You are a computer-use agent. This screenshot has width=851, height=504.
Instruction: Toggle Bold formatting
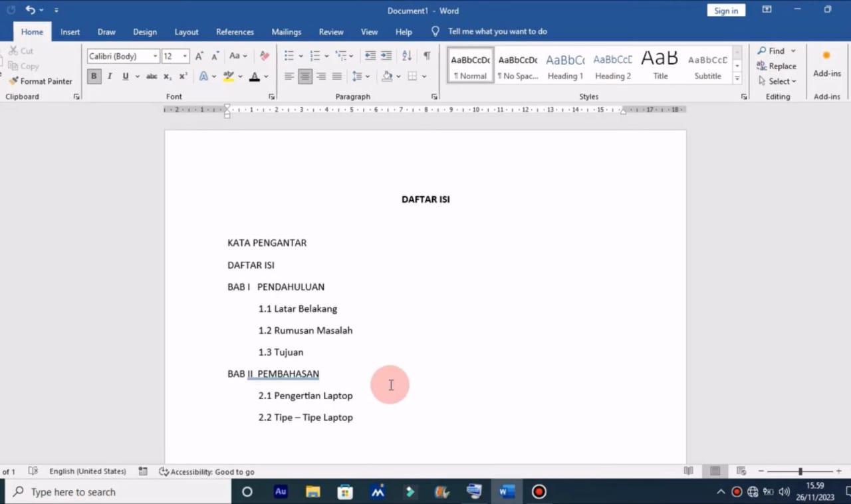[x=94, y=76]
